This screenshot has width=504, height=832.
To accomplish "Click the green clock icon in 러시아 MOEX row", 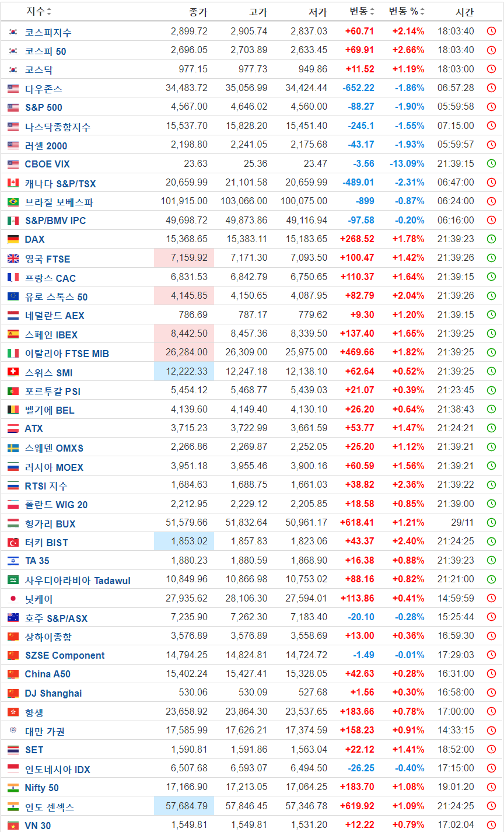I will click(x=491, y=466).
